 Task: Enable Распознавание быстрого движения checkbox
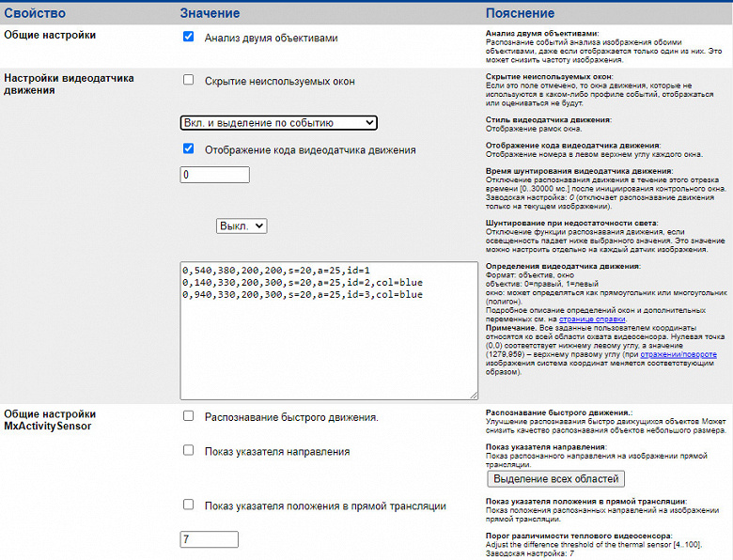coord(188,415)
